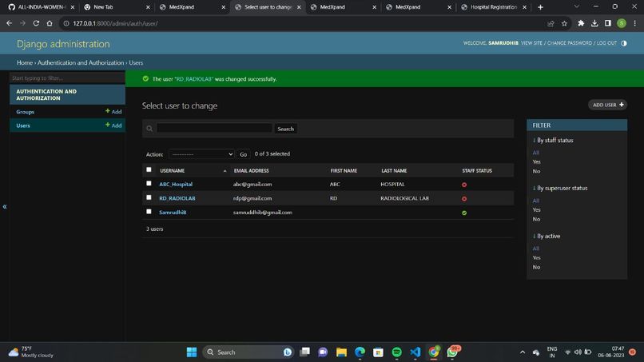Open Users in the sidebar
Image resolution: width=644 pixels, height=362 pixels.
(23, 125)
